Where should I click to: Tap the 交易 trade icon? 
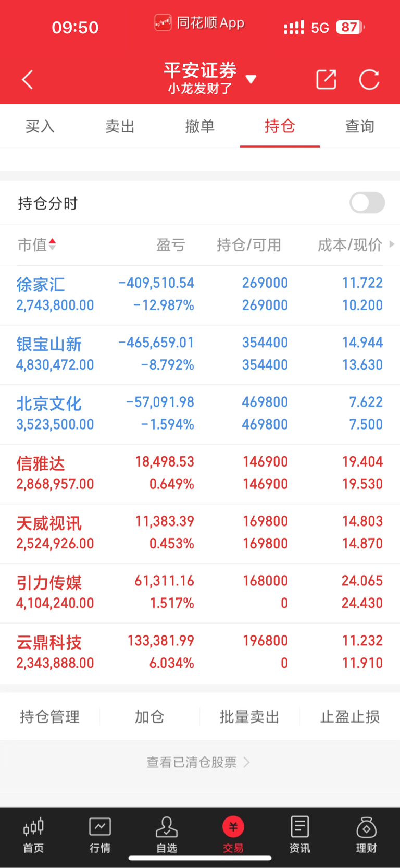click(233, 835)
